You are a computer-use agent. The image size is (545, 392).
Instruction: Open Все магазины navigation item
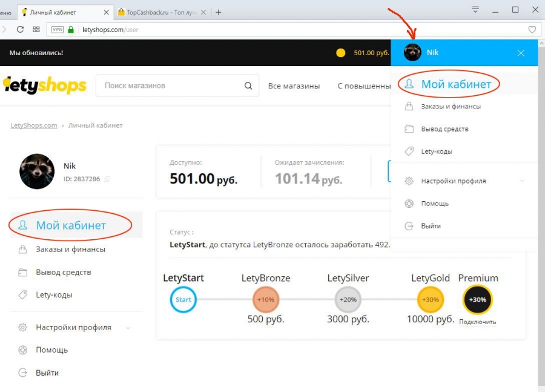click(294, 86)
